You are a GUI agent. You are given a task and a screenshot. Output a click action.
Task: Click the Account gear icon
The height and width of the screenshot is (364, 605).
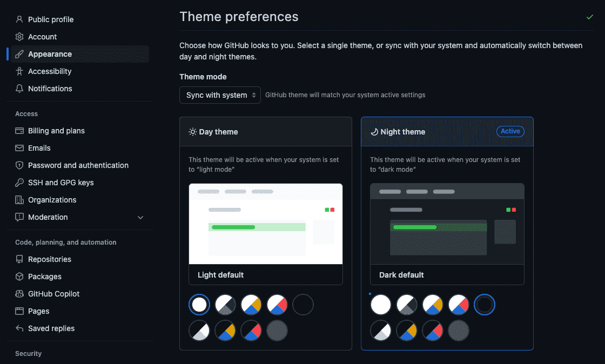point(19,37)
